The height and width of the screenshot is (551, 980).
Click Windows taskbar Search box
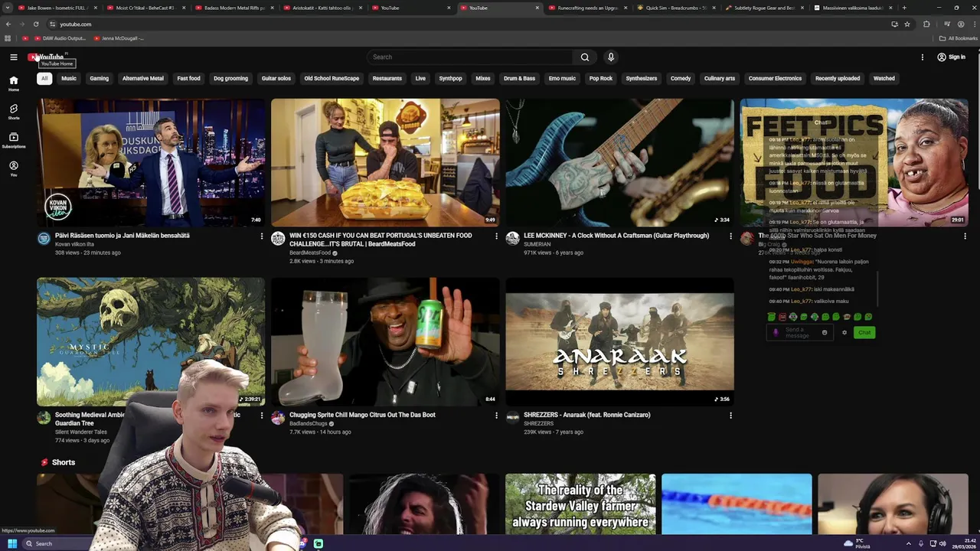click(57, 543)
